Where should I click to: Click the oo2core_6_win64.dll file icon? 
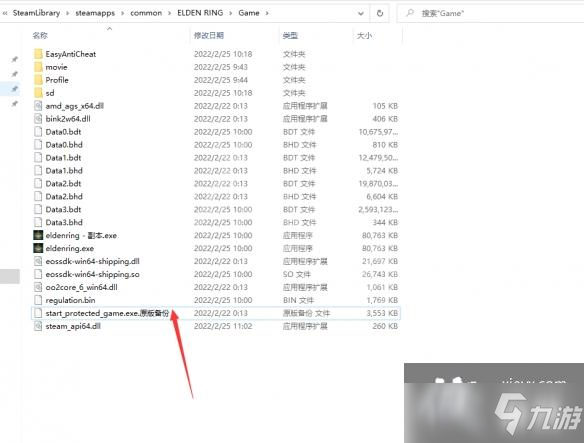(x=38, y=287)
